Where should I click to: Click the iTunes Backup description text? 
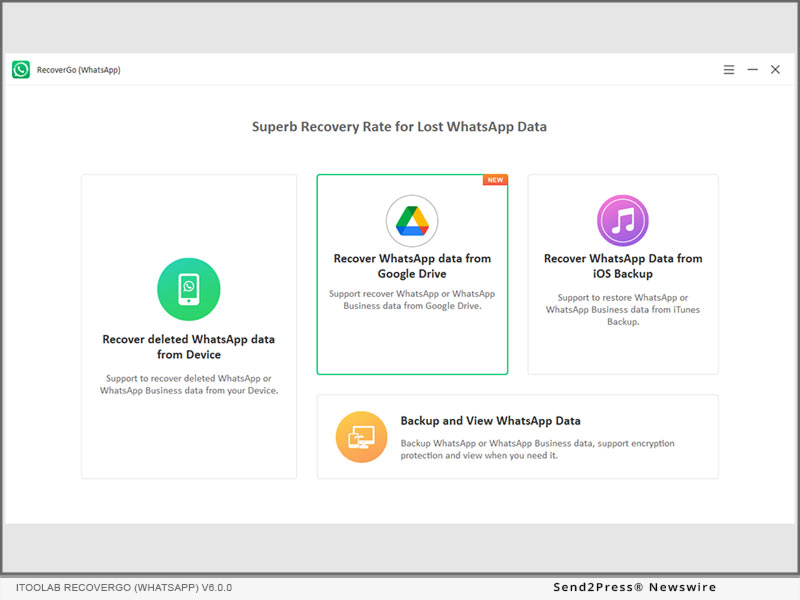(623, 310)
